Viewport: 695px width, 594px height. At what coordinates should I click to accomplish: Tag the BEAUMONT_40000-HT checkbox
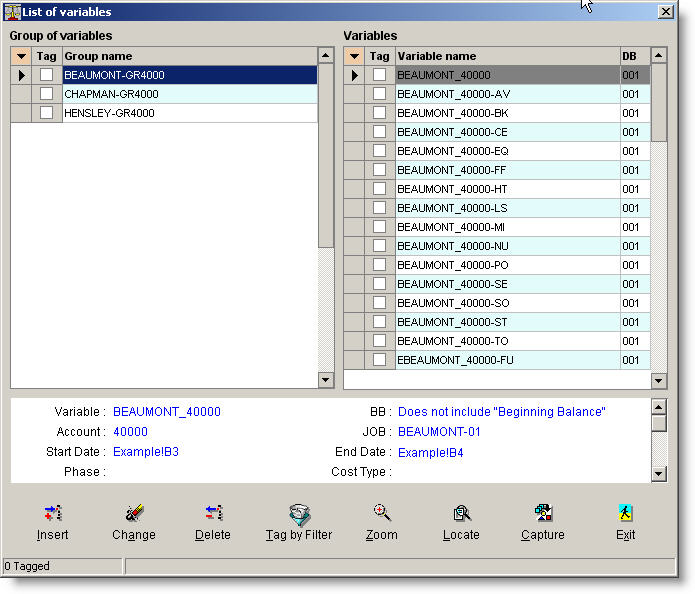[379, 189]
